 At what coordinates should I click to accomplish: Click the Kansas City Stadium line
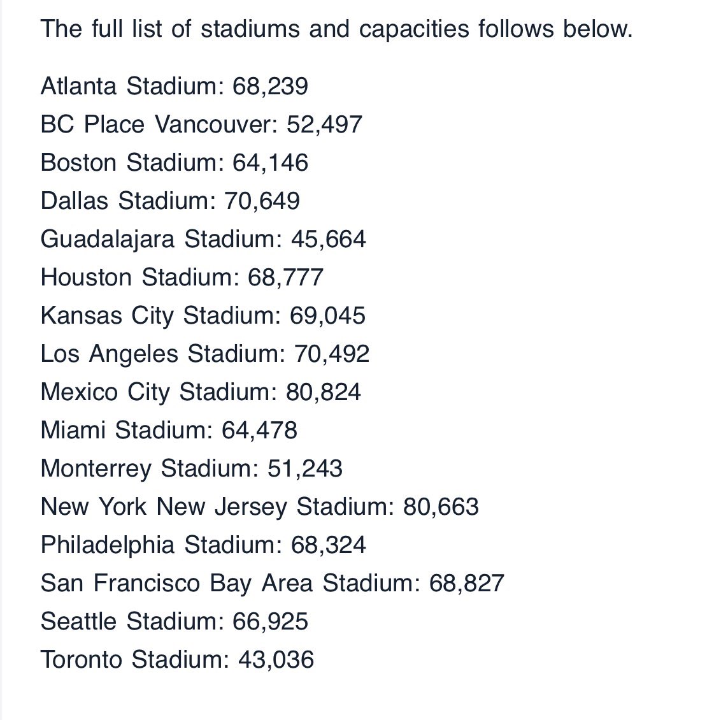(x=203, y=316)
